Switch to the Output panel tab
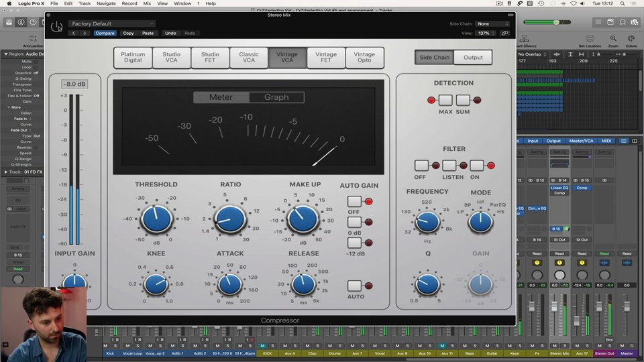The image size is (644, 362). (x=473, y=58)
